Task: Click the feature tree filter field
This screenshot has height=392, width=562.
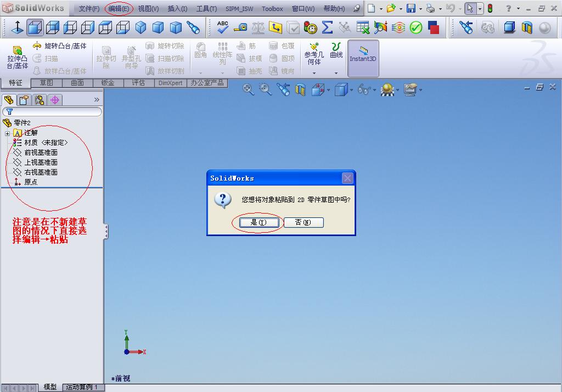Action: click(x=52, y=111)
